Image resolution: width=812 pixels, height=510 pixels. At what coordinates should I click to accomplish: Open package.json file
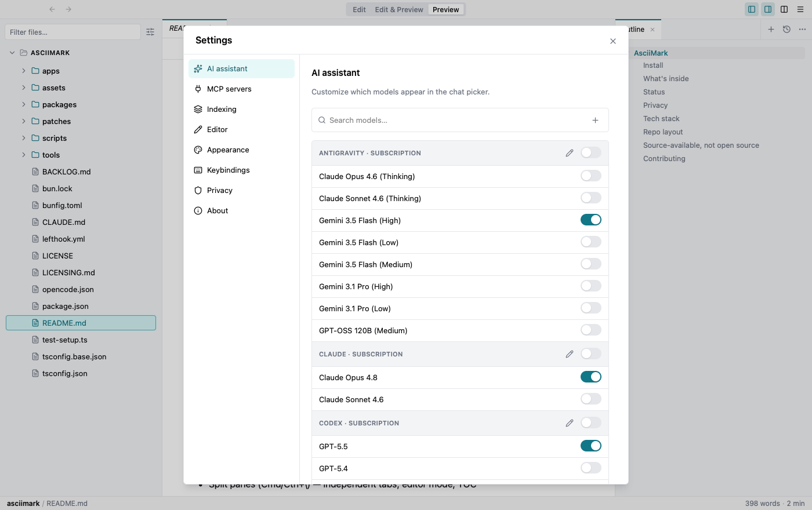[81, 306]
